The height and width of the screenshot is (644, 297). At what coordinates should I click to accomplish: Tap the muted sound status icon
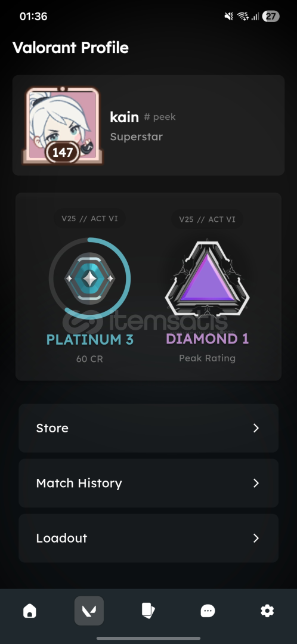[228, 17]
